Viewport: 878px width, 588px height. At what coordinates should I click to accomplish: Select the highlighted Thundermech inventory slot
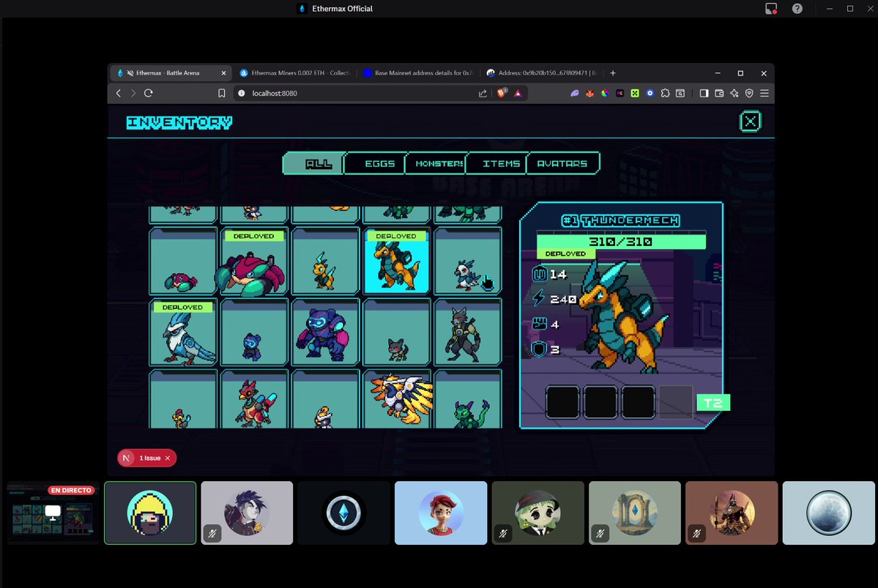[x=396, y=261]
